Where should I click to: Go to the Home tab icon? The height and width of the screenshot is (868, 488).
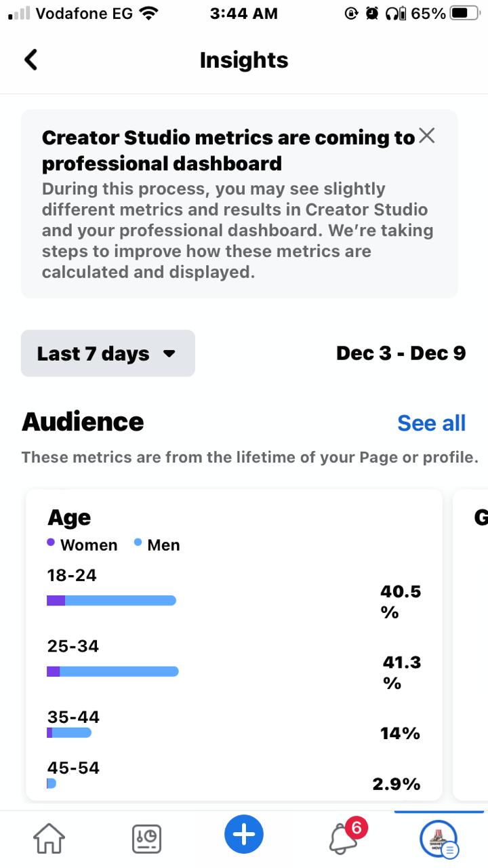[x=49, y=838]
